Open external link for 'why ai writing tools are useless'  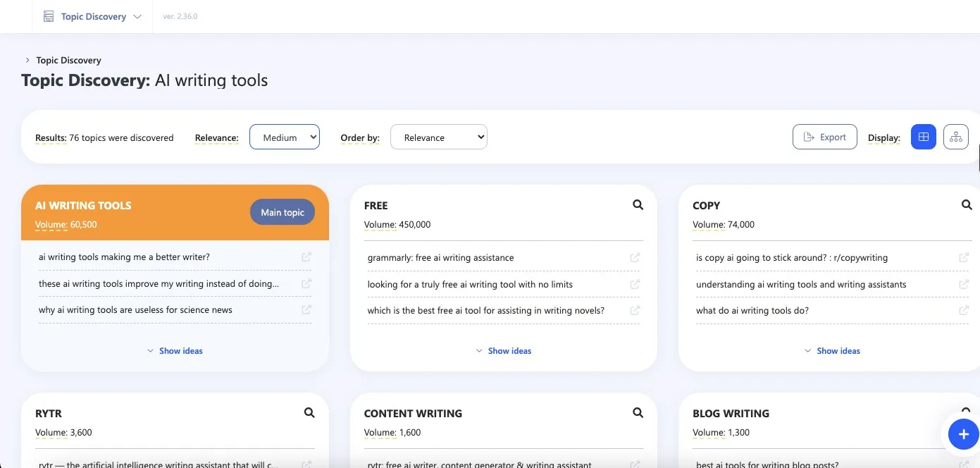point(306,310)
